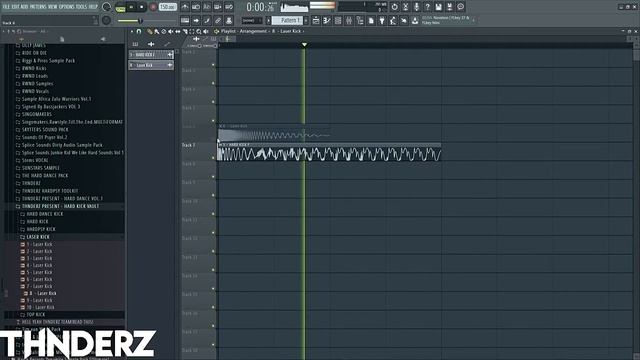Click the stamp icon in the transport panel

(229, 20)
